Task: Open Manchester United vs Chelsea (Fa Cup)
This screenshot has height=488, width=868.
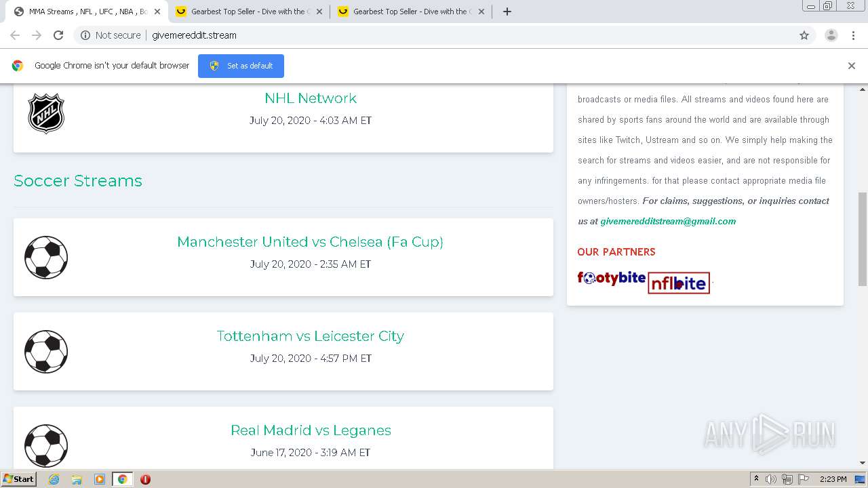Action: (x=311, y=242)
